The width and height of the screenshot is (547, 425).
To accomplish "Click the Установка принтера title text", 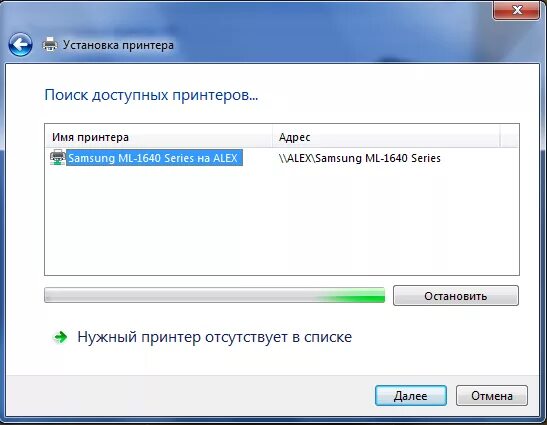I will tap(118, 45).
